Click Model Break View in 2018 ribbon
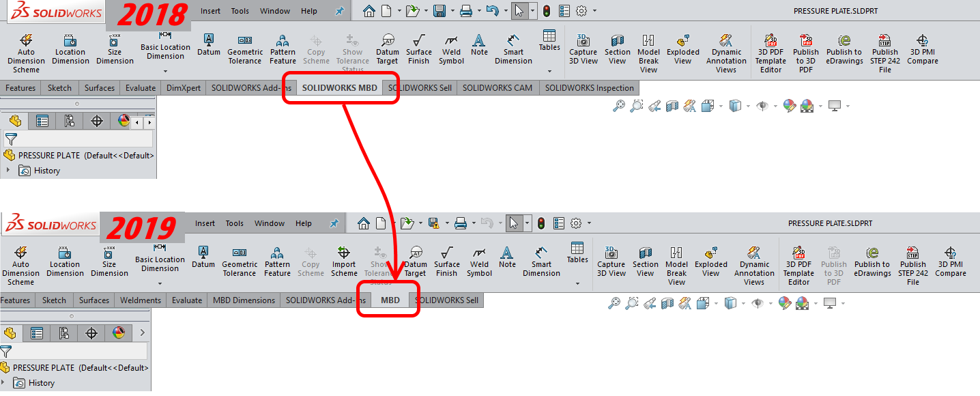This screenshot has height=396, width=980. click(x=648, y=53)
